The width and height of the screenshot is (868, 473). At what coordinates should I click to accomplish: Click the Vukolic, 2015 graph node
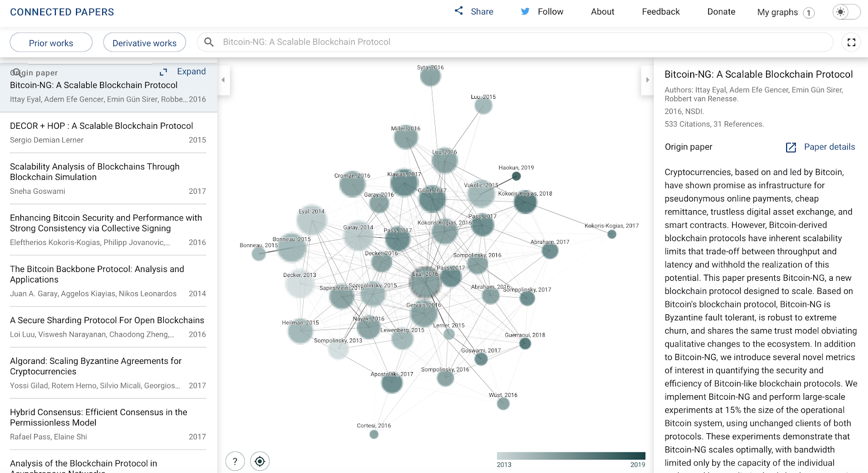(481, 194)
